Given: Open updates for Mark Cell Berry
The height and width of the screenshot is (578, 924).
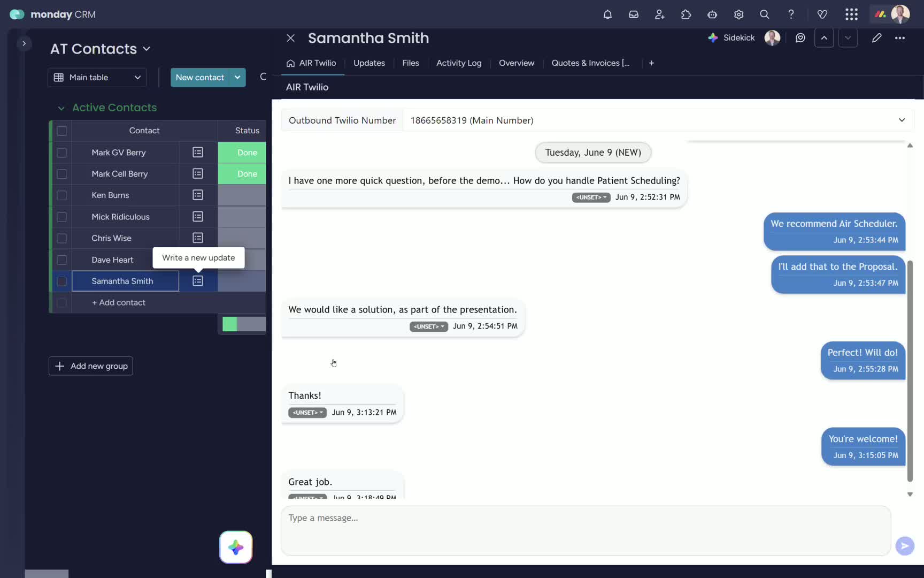Looking at the screenshot, I should tap(198, 174).
